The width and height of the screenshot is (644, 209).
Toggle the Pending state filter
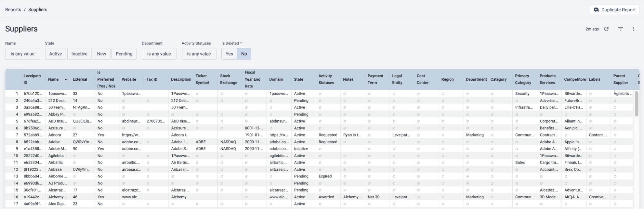pos(124,54)
